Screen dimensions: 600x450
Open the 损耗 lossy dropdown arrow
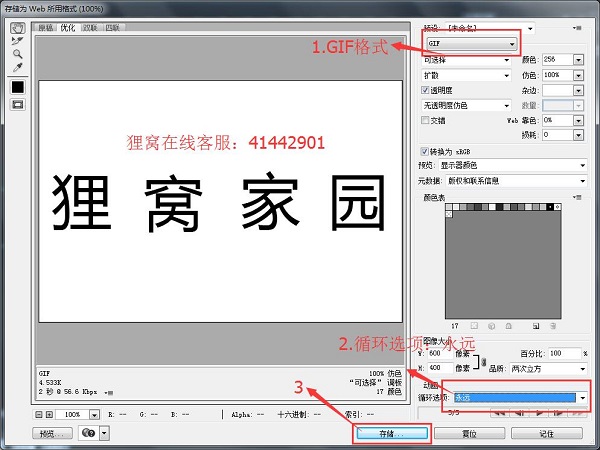click(x=578, y=135)
